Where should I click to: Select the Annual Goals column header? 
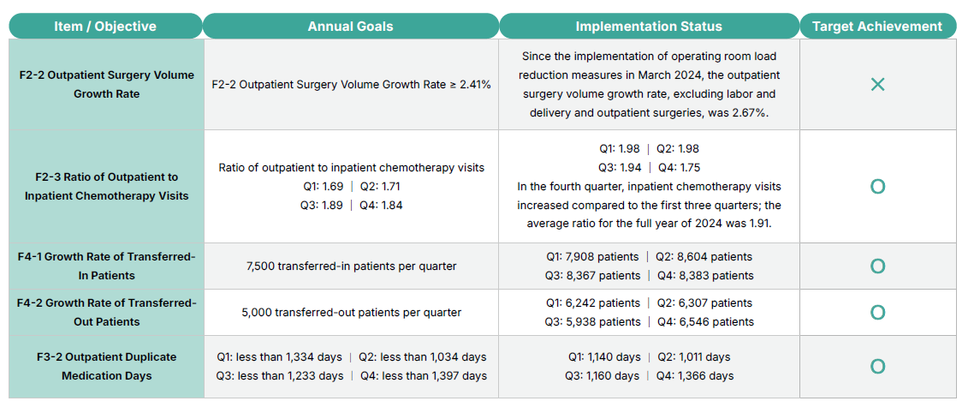tap(350, 26)
